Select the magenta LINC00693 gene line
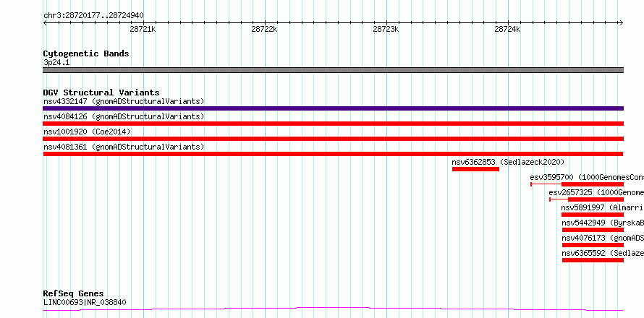 pyautogui.click(x=333, y=309)
